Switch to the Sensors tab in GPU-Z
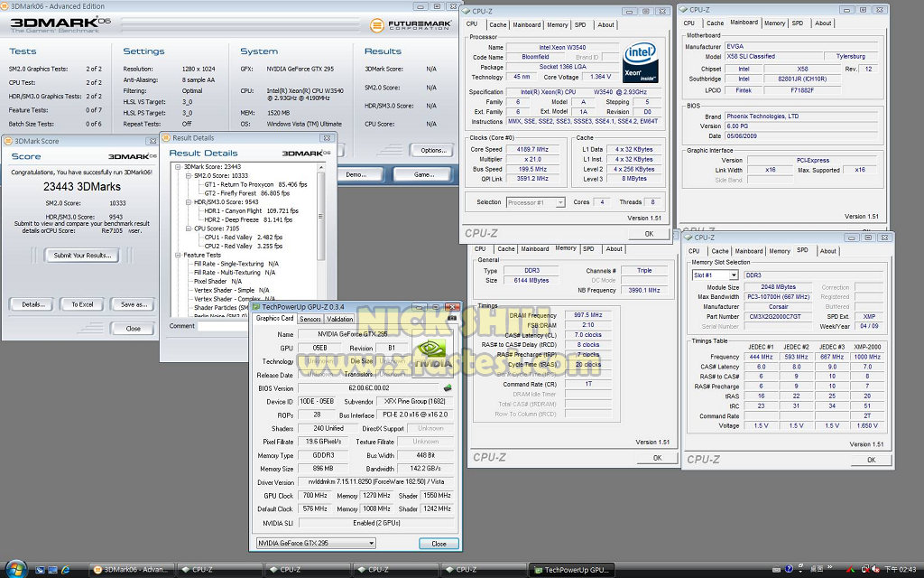The width and height of the screenshot is (924, 578). pyautogui.click(x=310, y=319)
